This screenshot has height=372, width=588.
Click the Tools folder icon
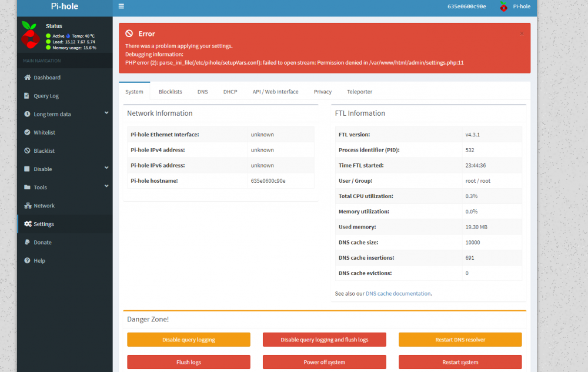point(27,187)
